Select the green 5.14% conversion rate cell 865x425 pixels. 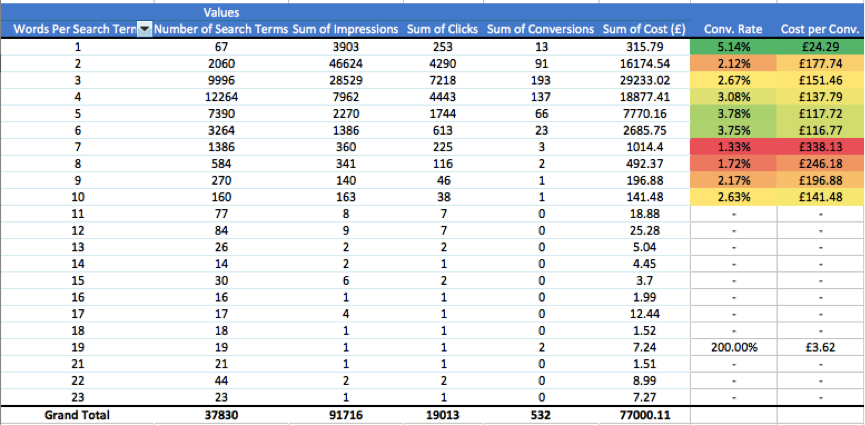tap(733, 46)
